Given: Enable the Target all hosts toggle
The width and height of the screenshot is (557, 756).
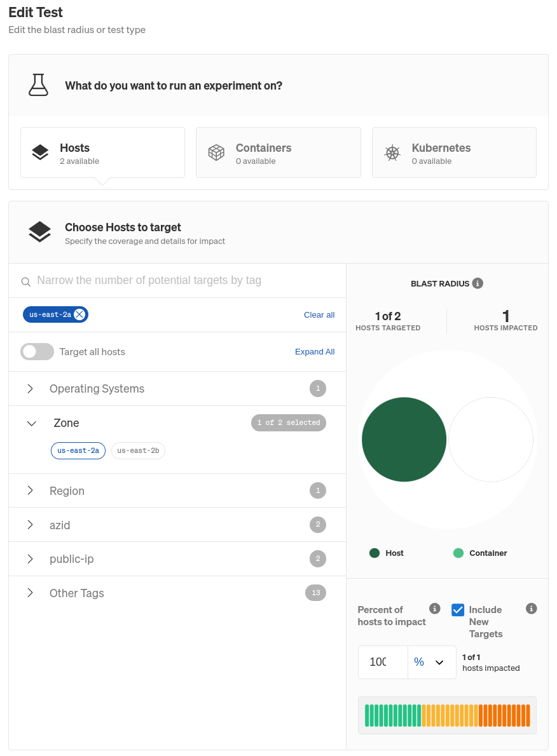Looking at the screenshot, I should pos(37,352).
